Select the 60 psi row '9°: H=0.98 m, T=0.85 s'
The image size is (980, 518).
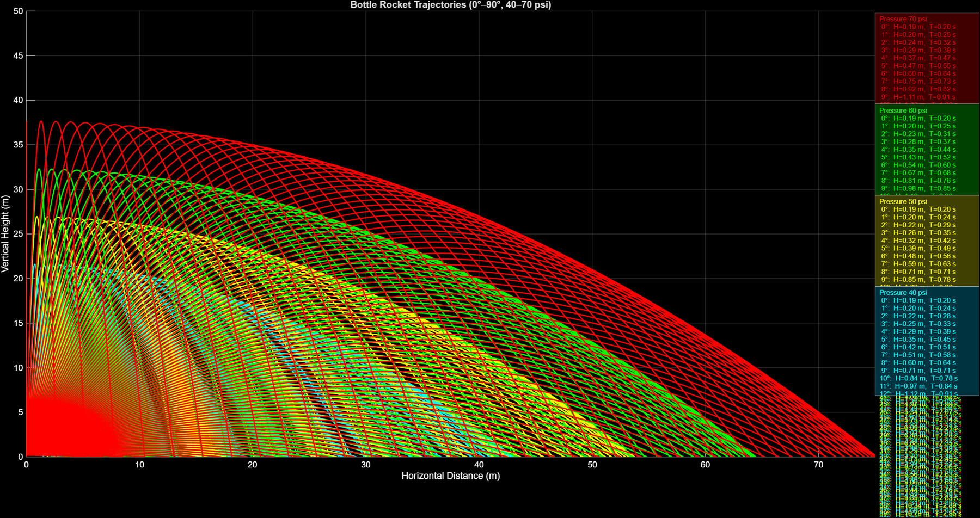[918, 188]
